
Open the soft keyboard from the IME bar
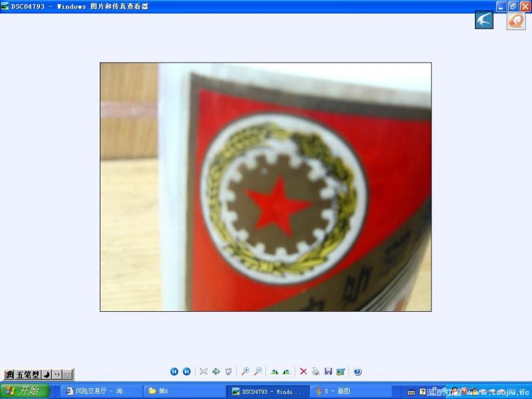tap(68, 375)
